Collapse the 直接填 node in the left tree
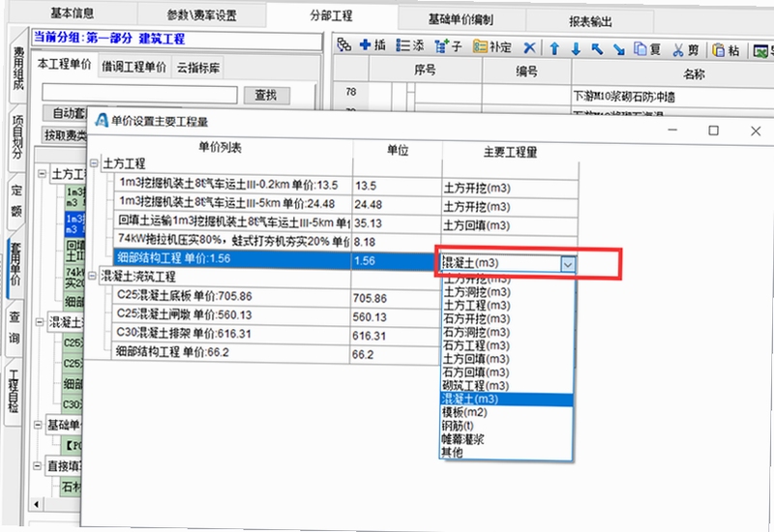 [x=38, y=465]
